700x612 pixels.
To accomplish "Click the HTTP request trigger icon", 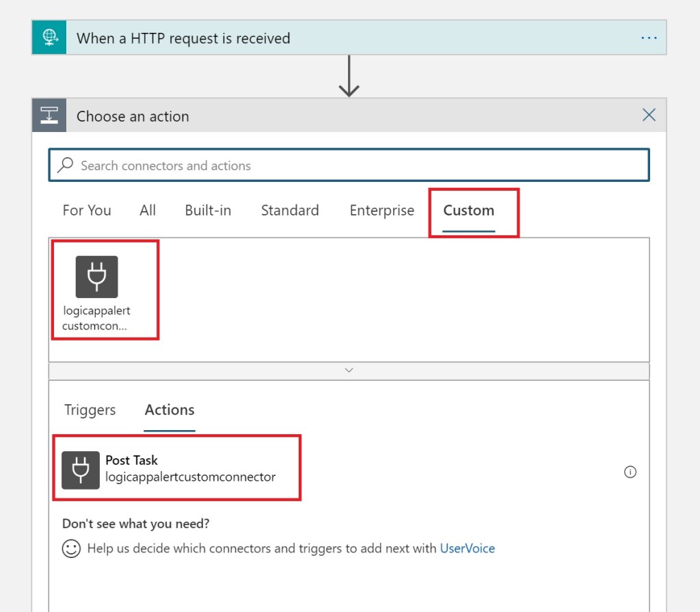I will (49, 38).
